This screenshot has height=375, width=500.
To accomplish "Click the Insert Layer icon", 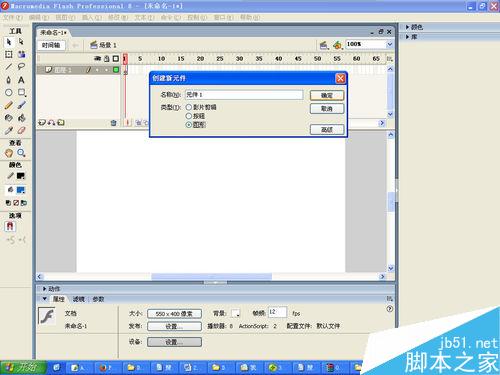I will coord(42,123).
